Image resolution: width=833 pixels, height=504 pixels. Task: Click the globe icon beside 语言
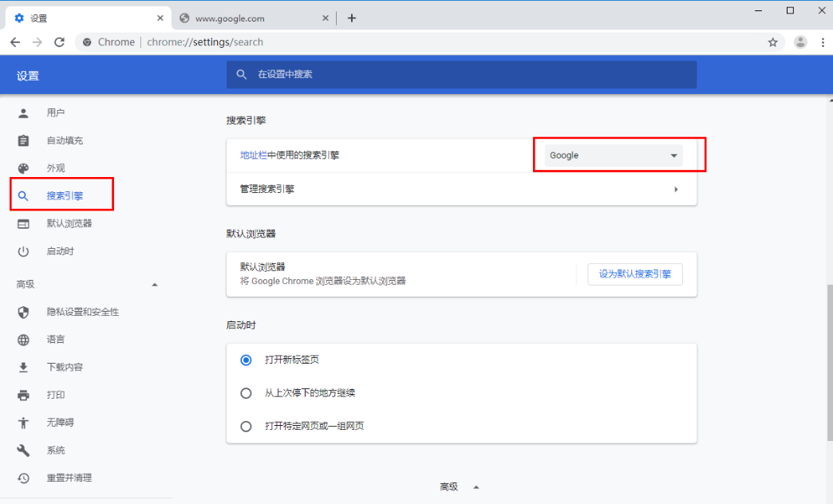point(23,340)
